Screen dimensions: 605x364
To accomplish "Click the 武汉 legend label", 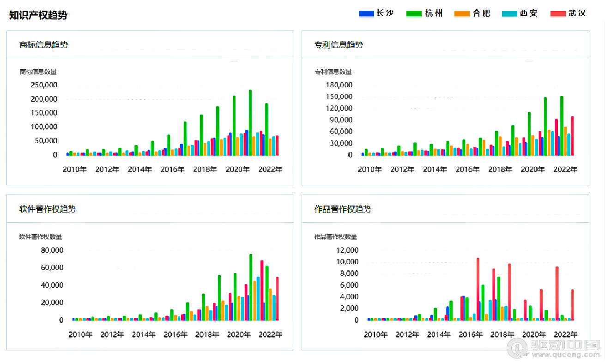I will pyautogui.click(x=577, y=13).
